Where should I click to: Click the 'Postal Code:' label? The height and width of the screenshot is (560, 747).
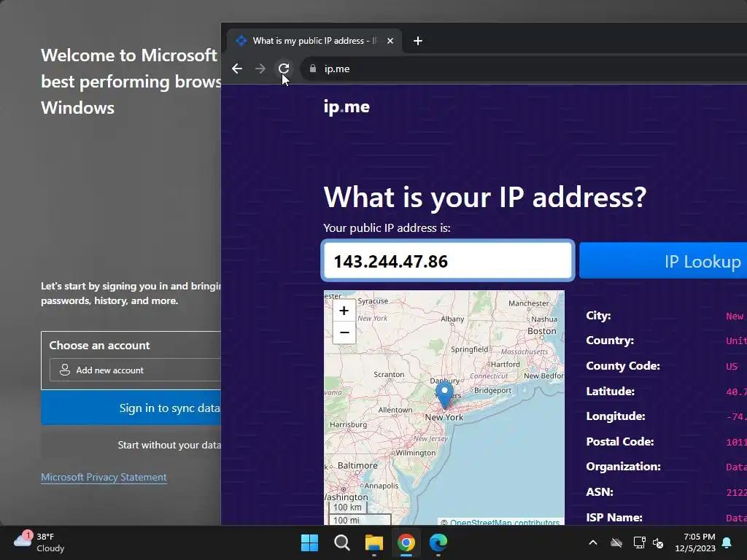click(x=620, y=441)
